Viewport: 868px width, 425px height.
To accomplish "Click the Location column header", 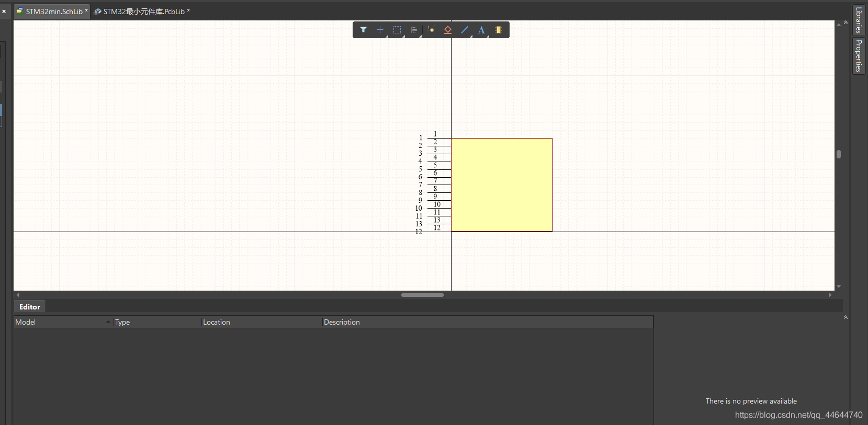I will (x=262, y=322).
